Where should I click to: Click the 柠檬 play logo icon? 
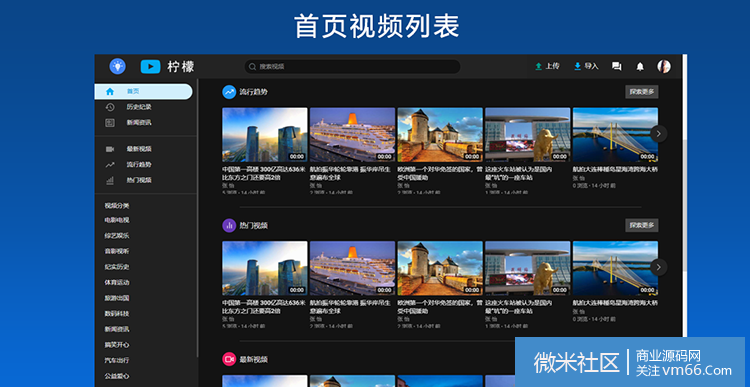(150, 66)
